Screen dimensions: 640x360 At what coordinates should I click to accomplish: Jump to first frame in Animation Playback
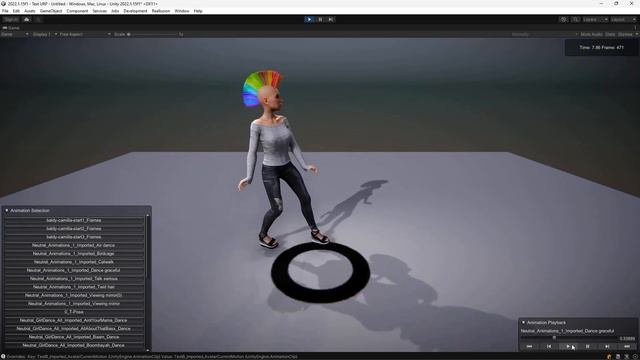tap(529, 347)
